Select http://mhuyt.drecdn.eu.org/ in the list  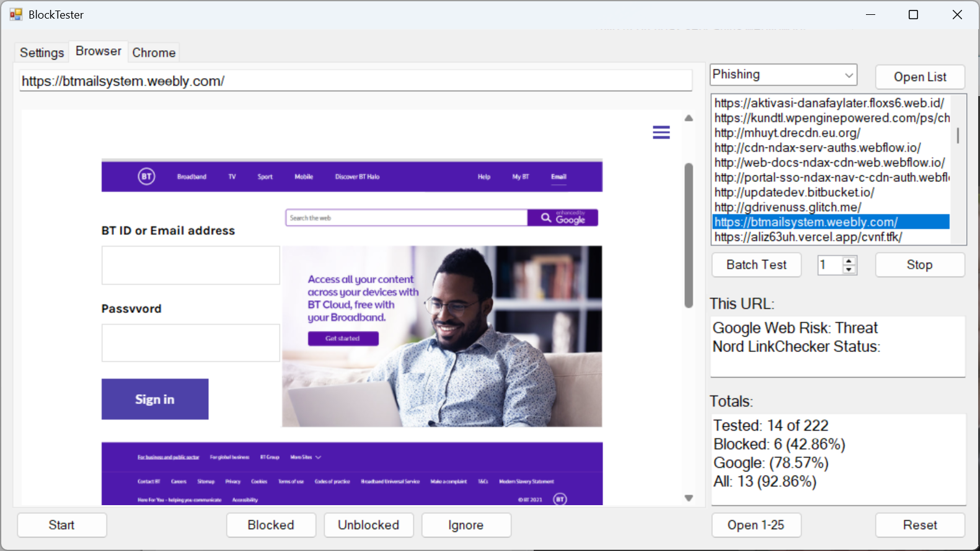coord(831,133)
